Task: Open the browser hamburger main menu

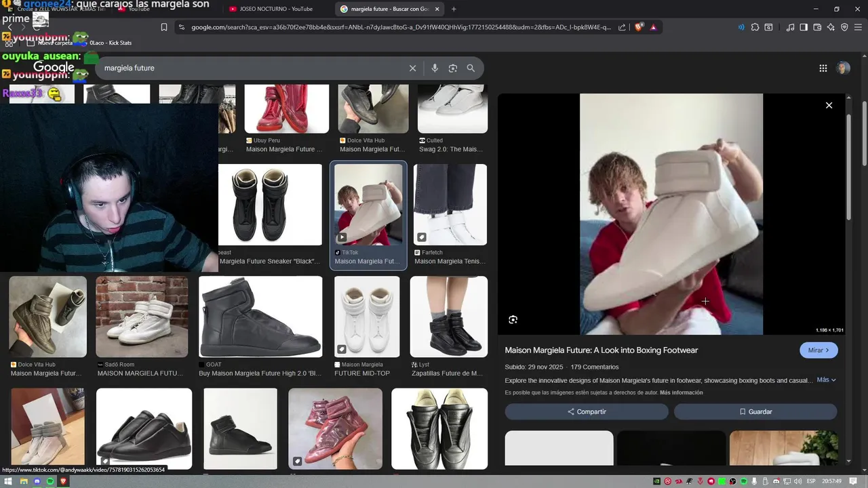Action: [x=858, y=27]
